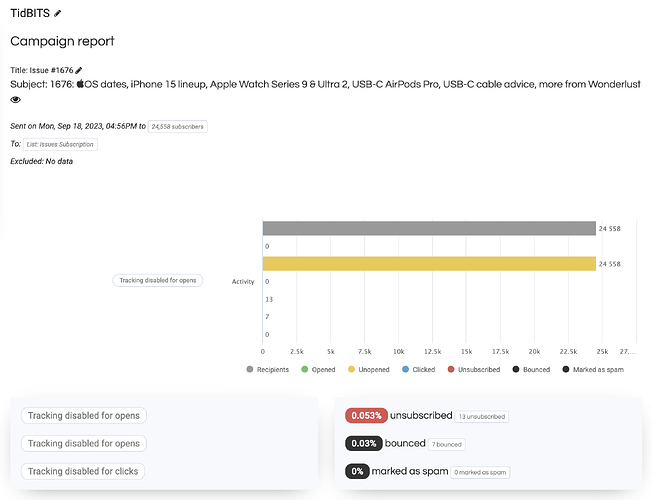Click the Campaign report heading
The width and height of the screenshot is (652, 500).
62,41
